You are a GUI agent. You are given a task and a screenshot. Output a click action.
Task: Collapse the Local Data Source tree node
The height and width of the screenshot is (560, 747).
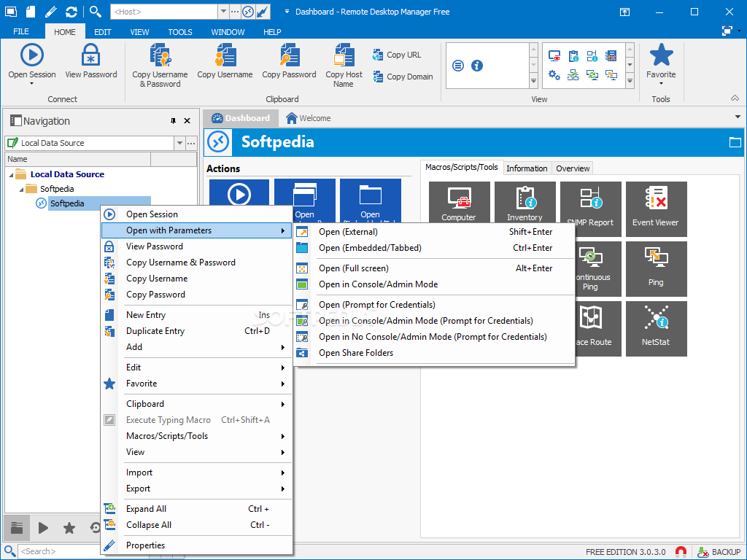click(11, 175)
